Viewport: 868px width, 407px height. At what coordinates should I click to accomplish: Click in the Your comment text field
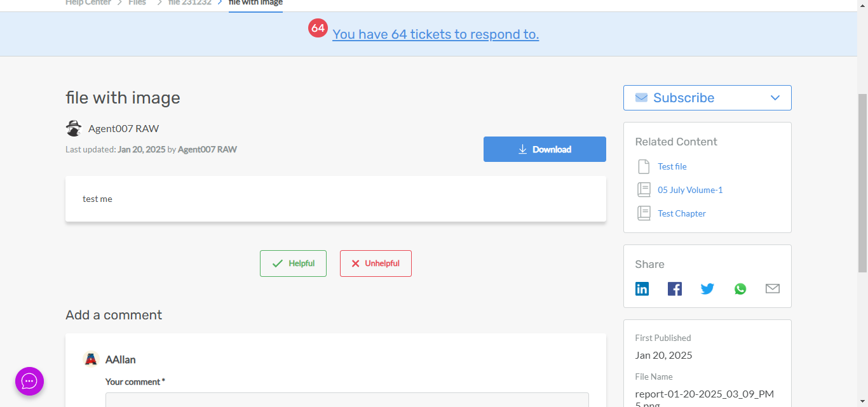coord(347,399)
